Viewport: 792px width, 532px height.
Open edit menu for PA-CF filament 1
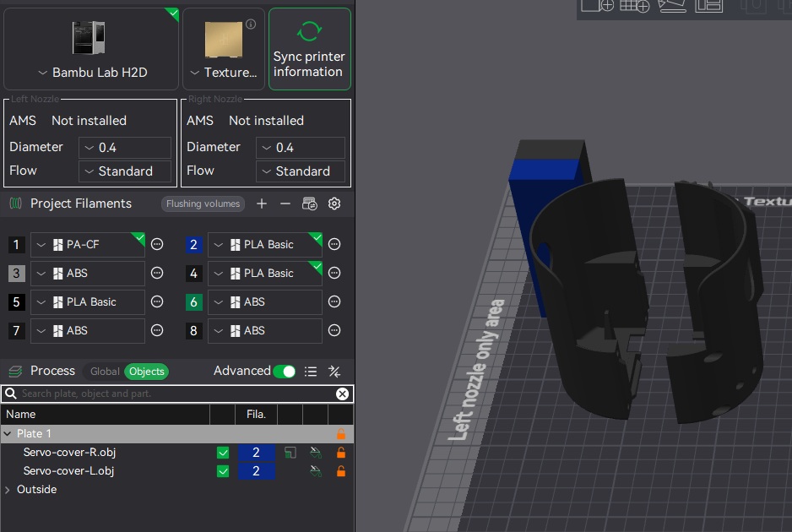coord(157,245)
